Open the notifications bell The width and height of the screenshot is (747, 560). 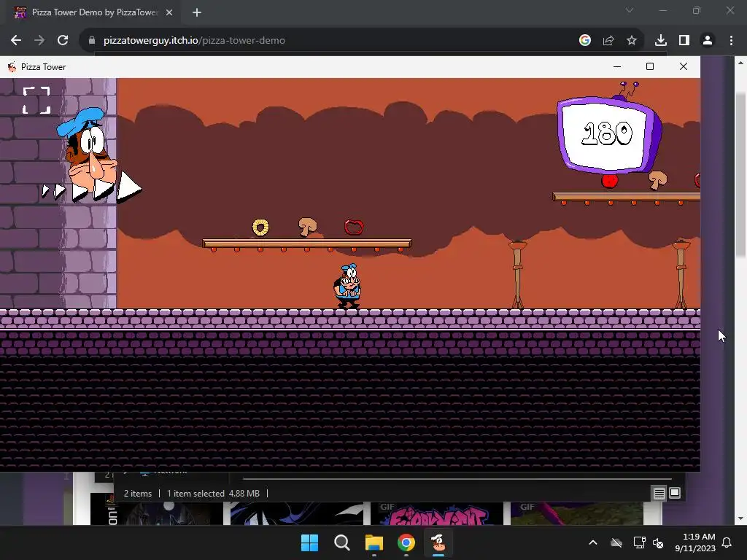tap(727, 542)
